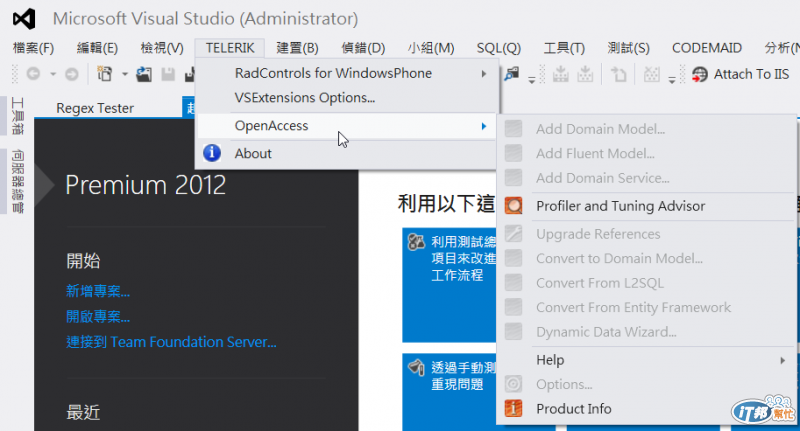Click the blue info icon beside About

click(x=212, y=153)
